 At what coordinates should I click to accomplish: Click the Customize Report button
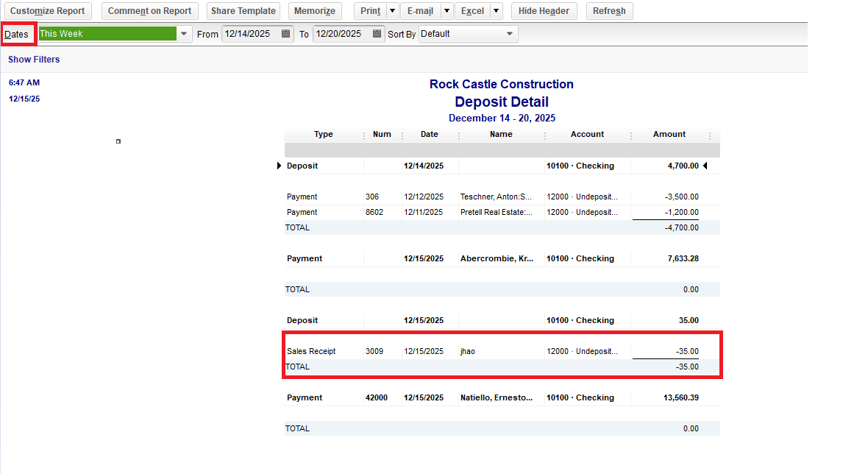coord(48,11)
